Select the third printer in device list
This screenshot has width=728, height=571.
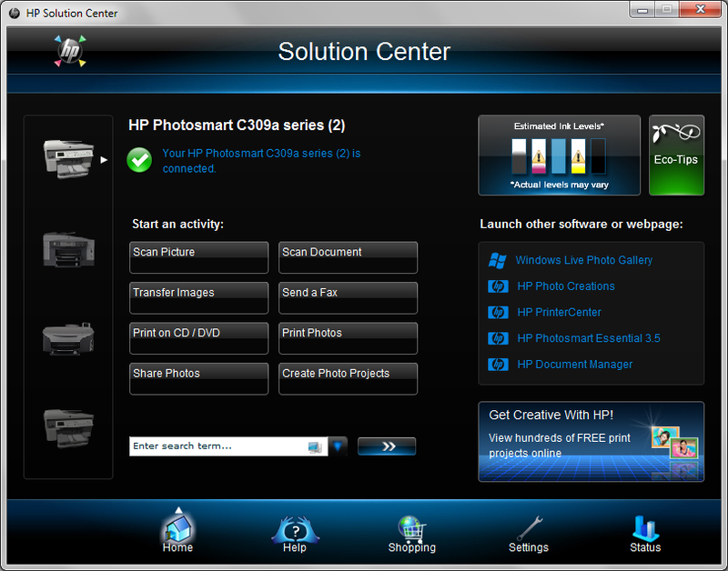click(x=69, y=339)
